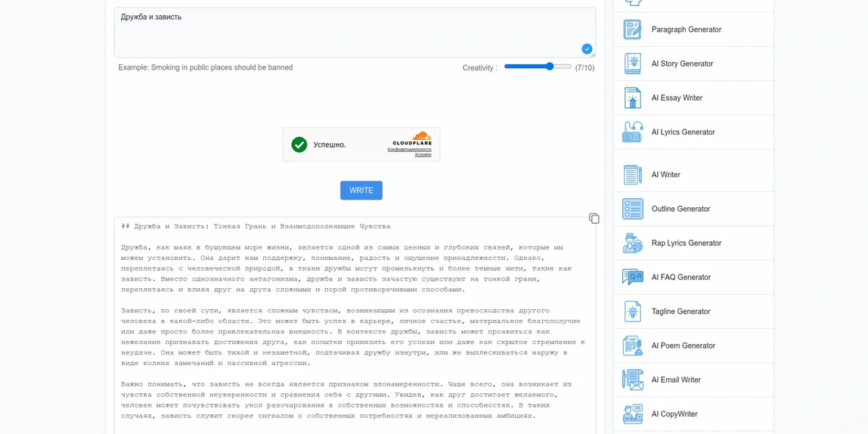Screen dimensions: 868x434
Task: Click the Rap Lyrics Generator character icon
Action: [x=632, y=243]
